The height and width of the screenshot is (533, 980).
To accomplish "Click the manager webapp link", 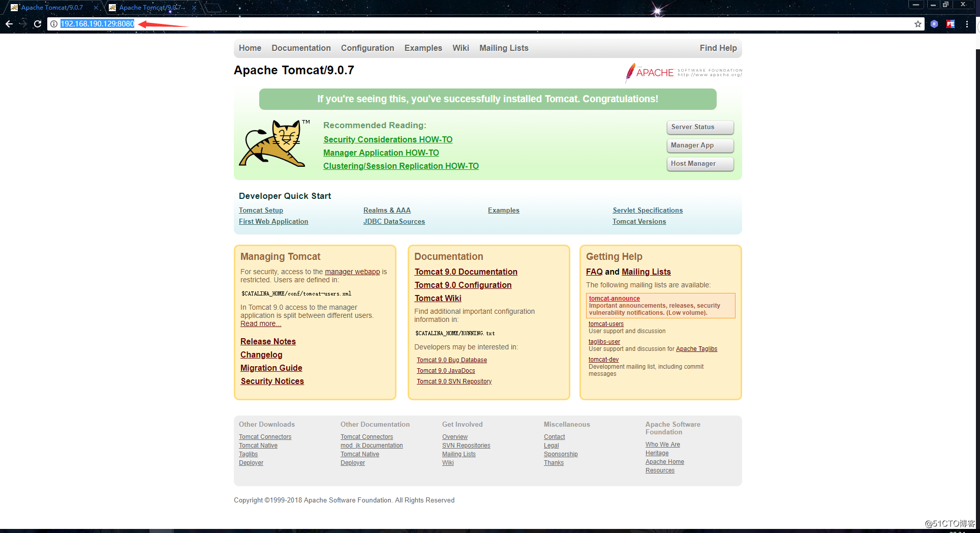I will pyautogui.click(x=352, y=272).
